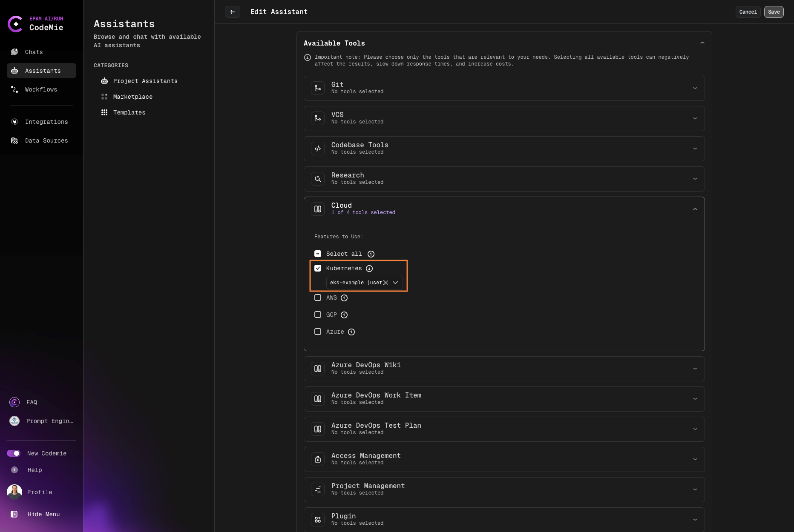Check the GCP checkbox
Viewport: 794px width, 532px height.
(318, 315)
